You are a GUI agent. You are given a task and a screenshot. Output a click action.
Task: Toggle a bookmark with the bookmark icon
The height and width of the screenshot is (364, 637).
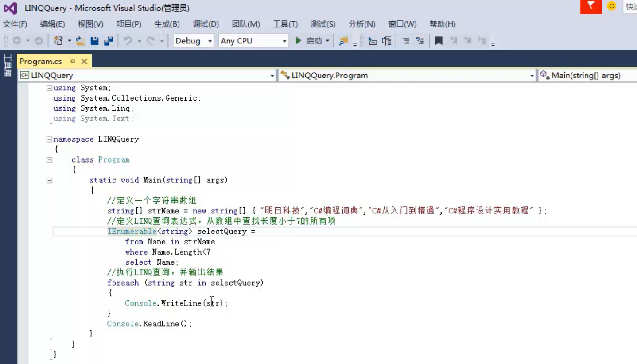coord(439,41)
